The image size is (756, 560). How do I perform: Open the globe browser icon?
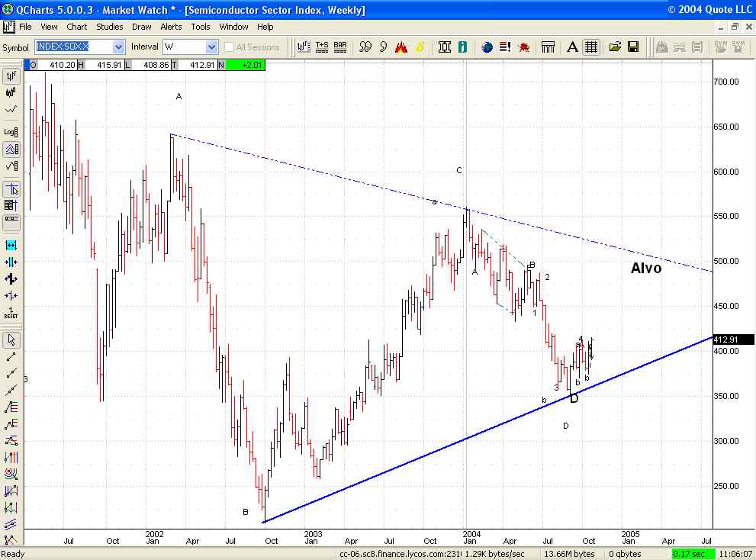487,47
